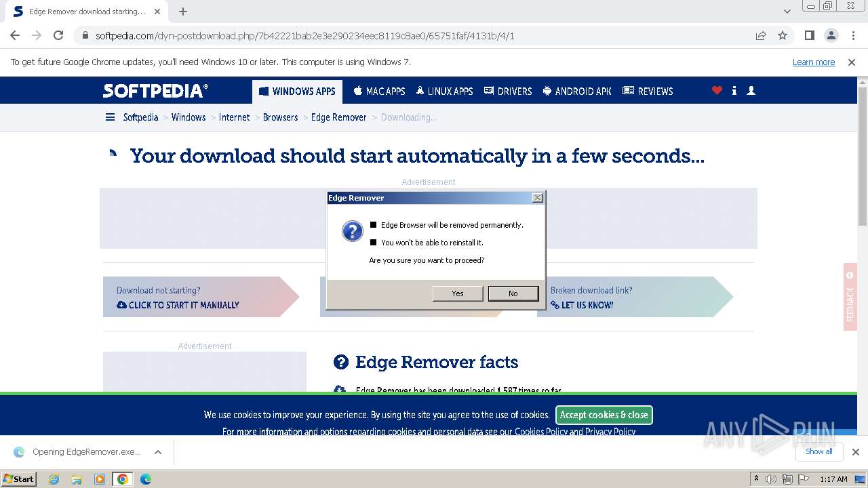Click the red heart icon
868x488 pixels.
click(717, 90)
